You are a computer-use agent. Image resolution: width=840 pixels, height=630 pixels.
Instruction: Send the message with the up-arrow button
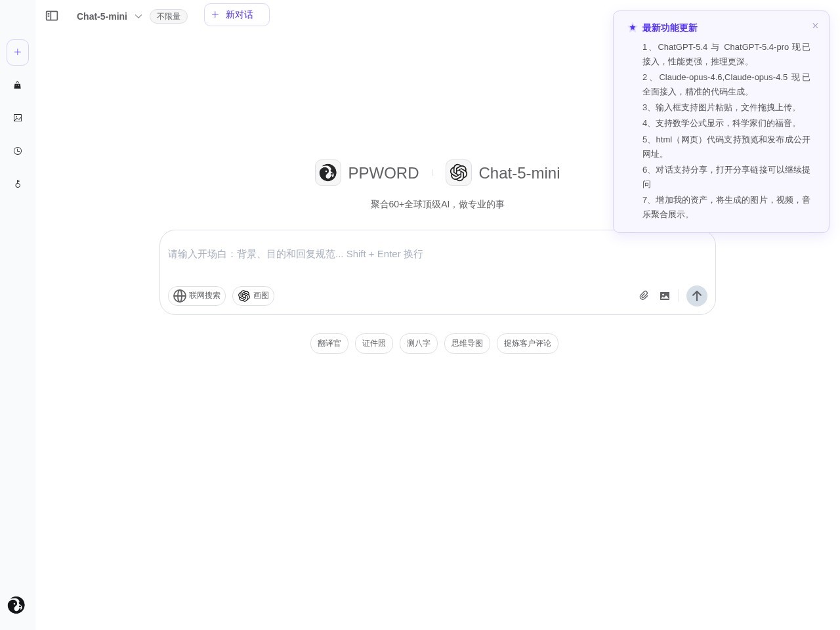tap(697, 296)
